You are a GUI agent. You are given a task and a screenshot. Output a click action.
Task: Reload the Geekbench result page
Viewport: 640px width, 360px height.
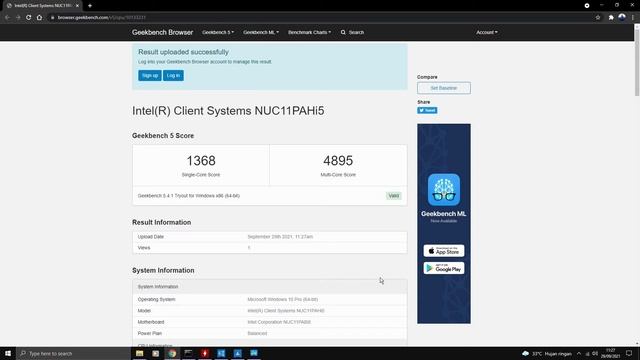[x=29, y=18]
